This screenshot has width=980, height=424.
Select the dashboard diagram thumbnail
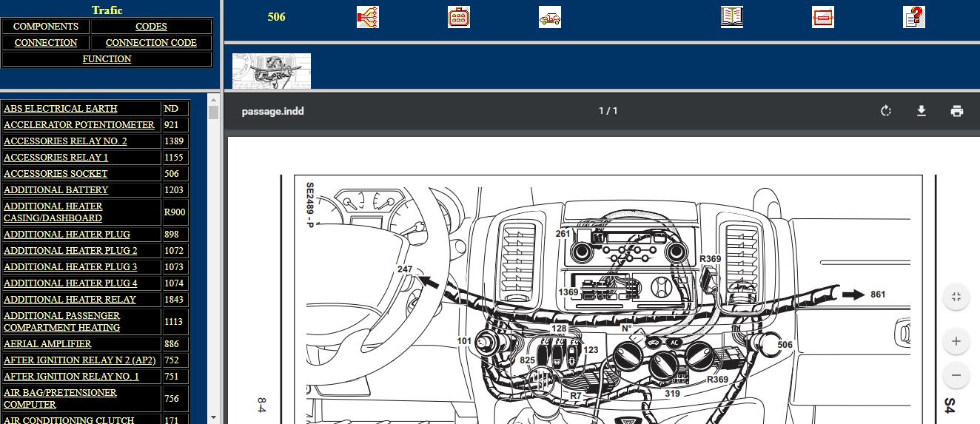[272, 70]
